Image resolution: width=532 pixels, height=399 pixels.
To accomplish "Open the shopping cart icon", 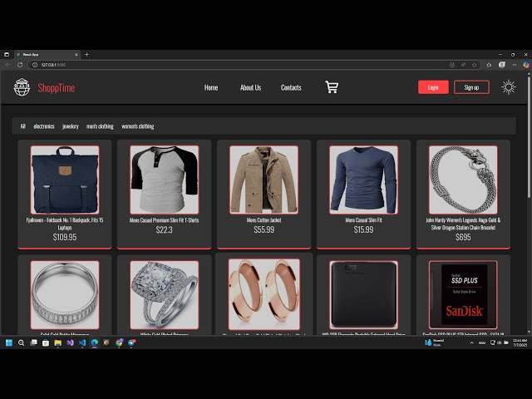I will pyautogui.click(x=332, y=87).
